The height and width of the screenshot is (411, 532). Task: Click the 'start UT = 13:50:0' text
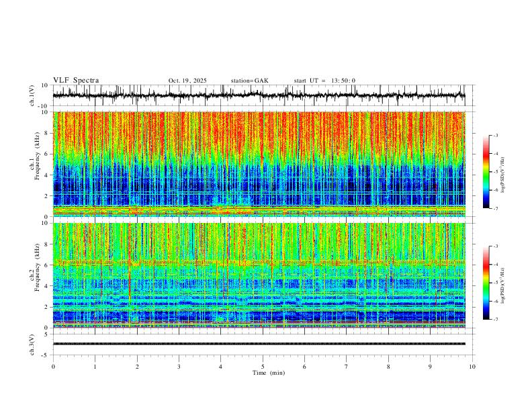pos(324,81)
